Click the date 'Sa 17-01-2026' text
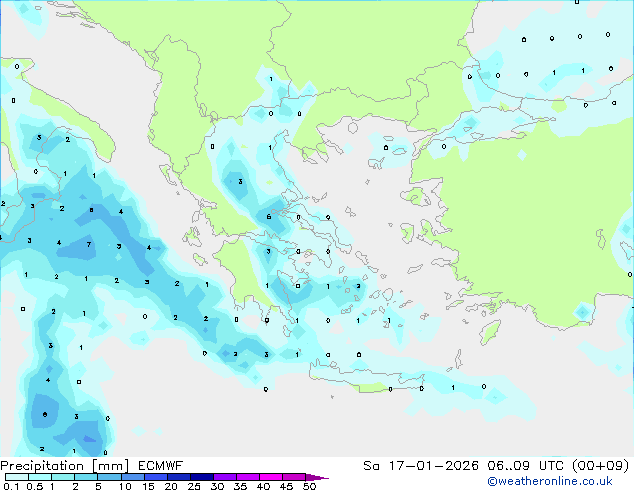Viewport: 634px width, 490px height. pos(421,466)
